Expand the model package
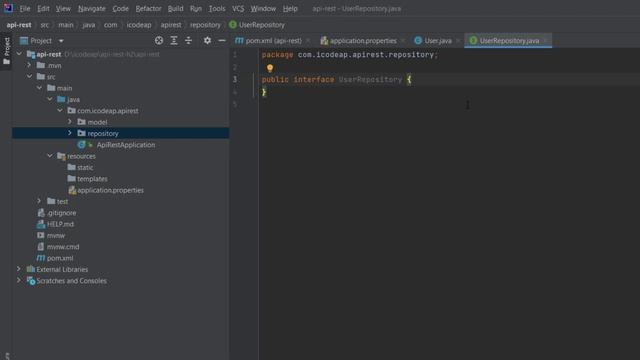Viewport: 640px width, 360px height. coord(70,122)
